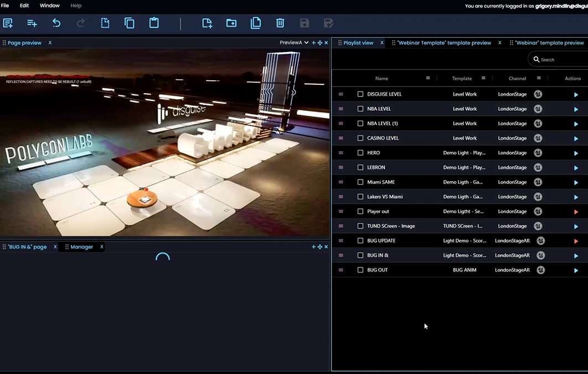Viewport: 588px width, 374px height.
Task: Add a panel in the Page preview pane
Action: [313, 43]
